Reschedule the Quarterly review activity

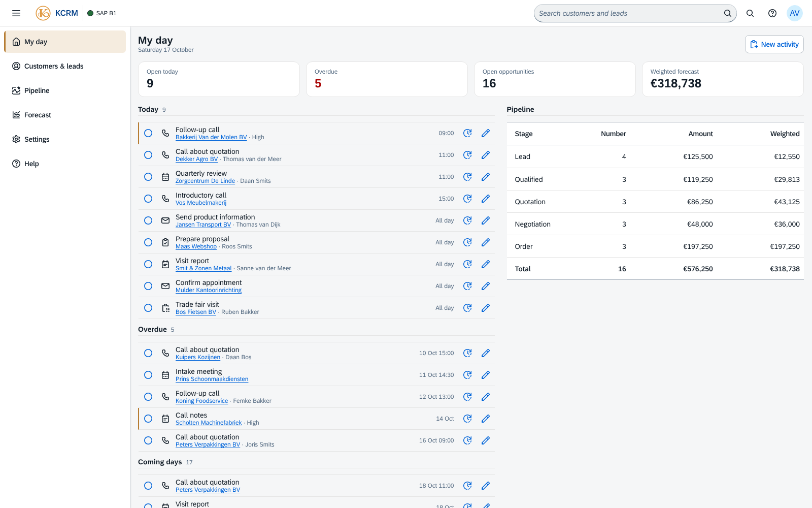(467, 177)
